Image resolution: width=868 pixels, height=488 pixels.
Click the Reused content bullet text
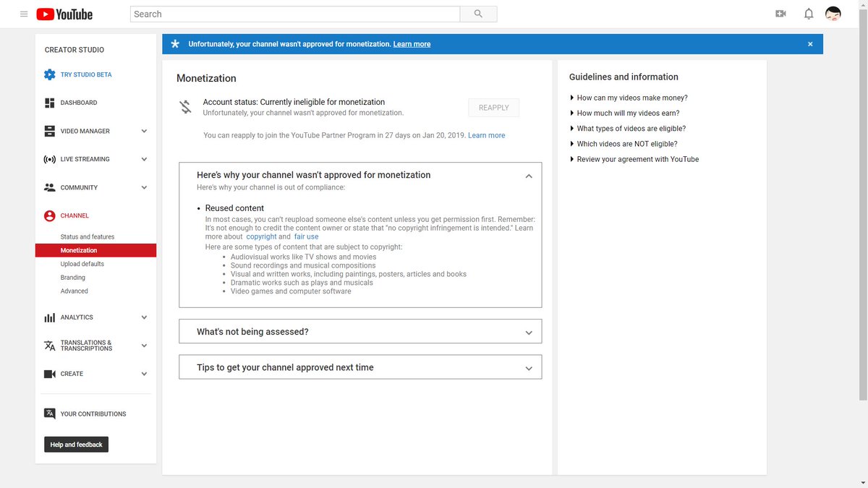(234, 208)
